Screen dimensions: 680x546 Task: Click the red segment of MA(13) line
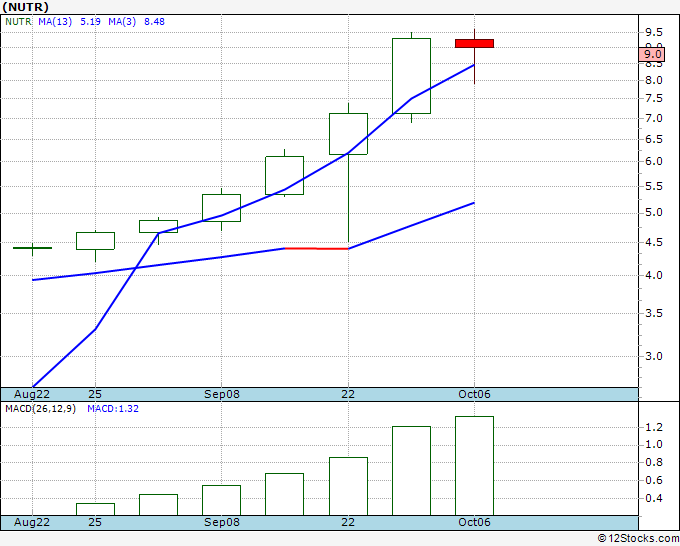pos(317,248)
